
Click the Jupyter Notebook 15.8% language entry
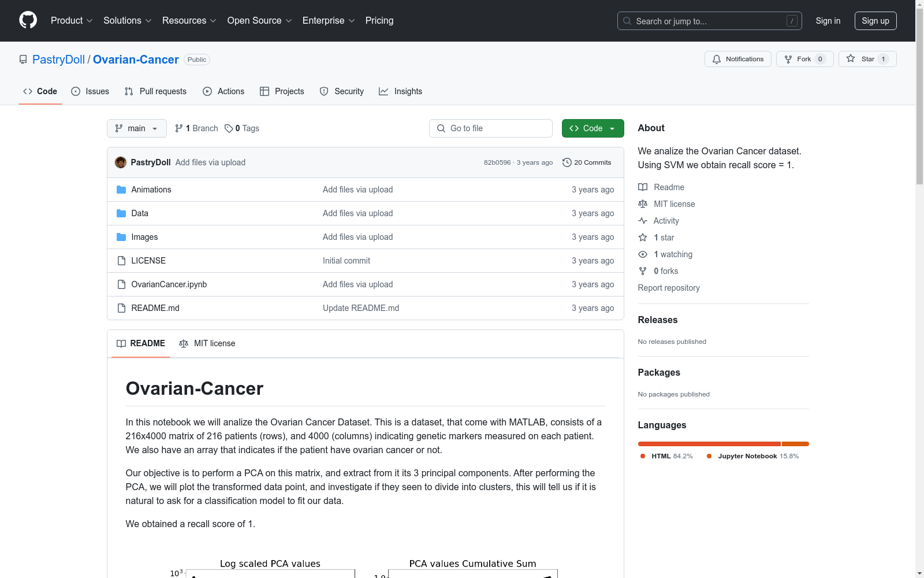(753, 456)
